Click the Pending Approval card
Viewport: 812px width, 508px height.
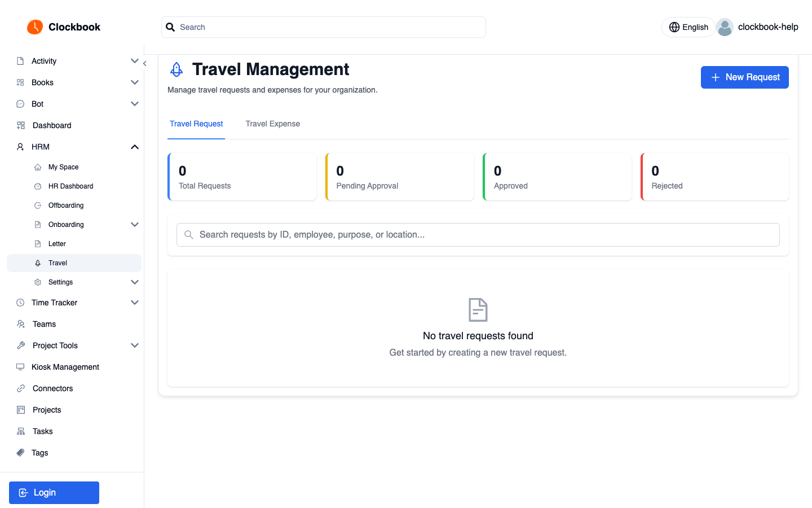[399, 177]
